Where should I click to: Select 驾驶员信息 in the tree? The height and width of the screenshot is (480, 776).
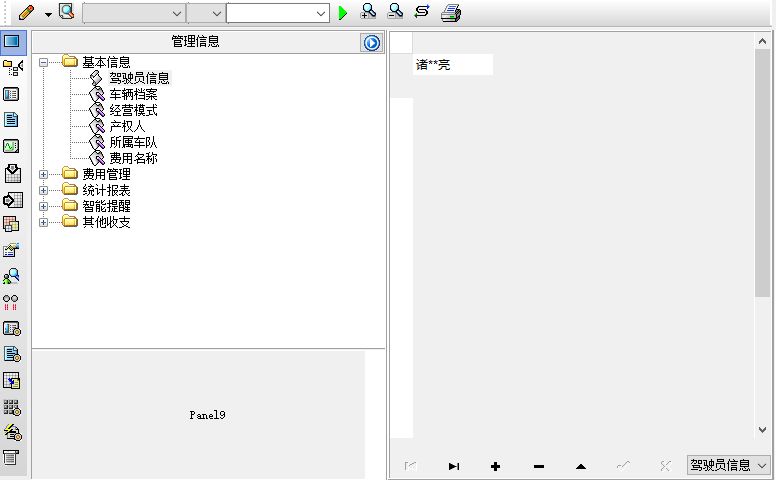click(139, 78)
